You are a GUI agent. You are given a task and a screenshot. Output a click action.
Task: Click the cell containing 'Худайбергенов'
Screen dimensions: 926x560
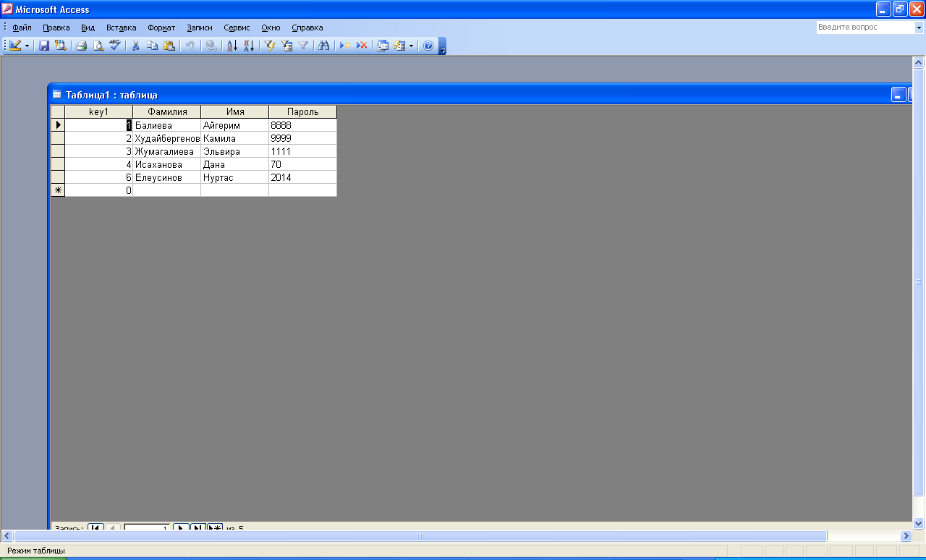pyautogui.click(x=167, y=138)
